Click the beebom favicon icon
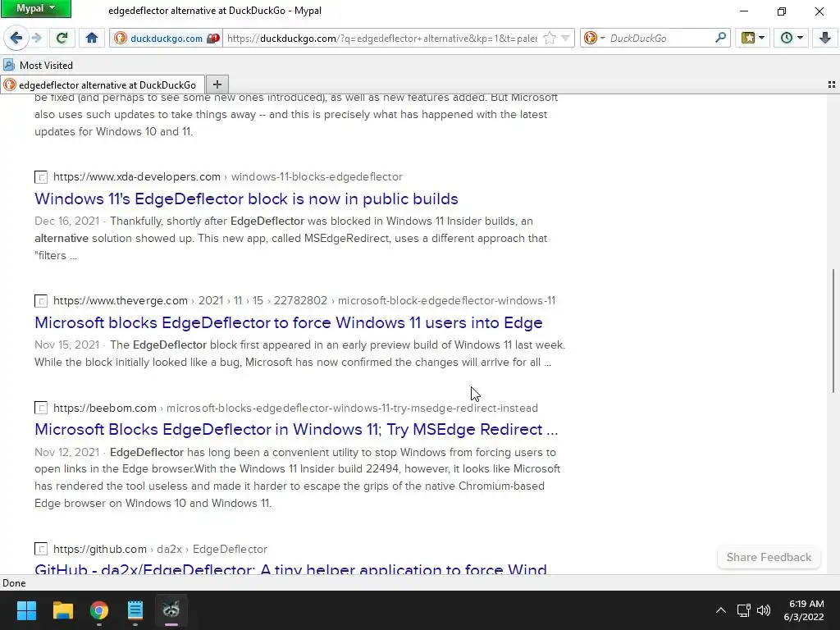Image resolution: width=840 pixels, height=630 pixels. point(41,409)
